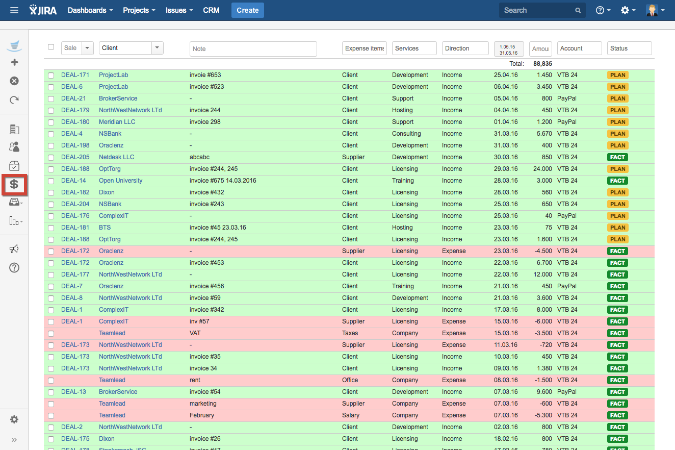Viewport: 675px width, 450px height.
Task: Open the Open University client link
Action: point(120,181)
